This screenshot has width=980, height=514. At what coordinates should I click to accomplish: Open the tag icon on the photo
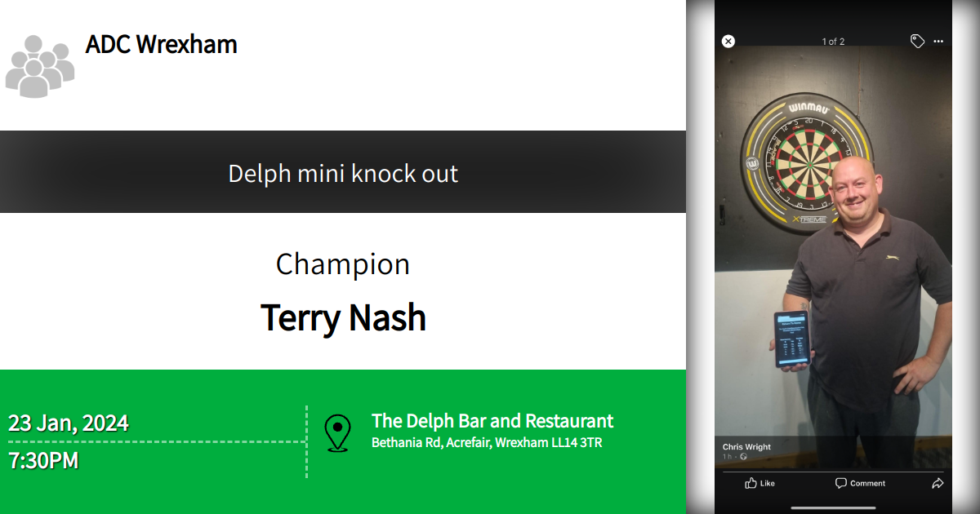[x=917, y=41]
